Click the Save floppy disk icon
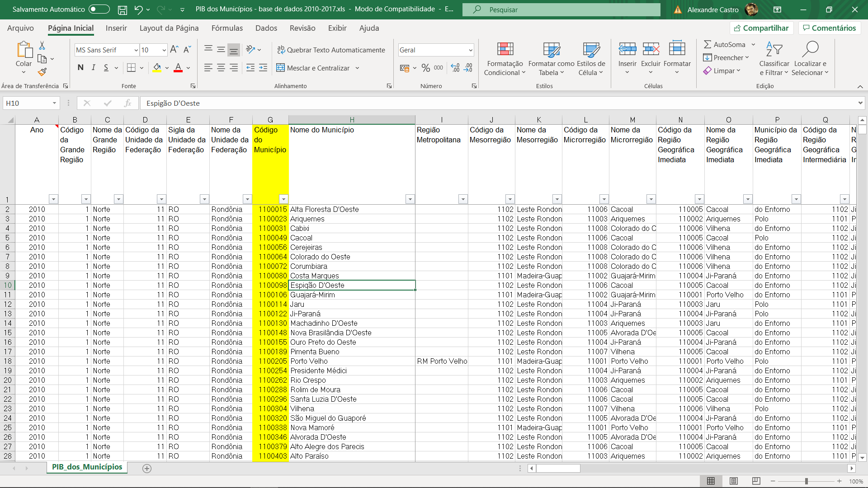868x488 pixels. coord(122,9)
